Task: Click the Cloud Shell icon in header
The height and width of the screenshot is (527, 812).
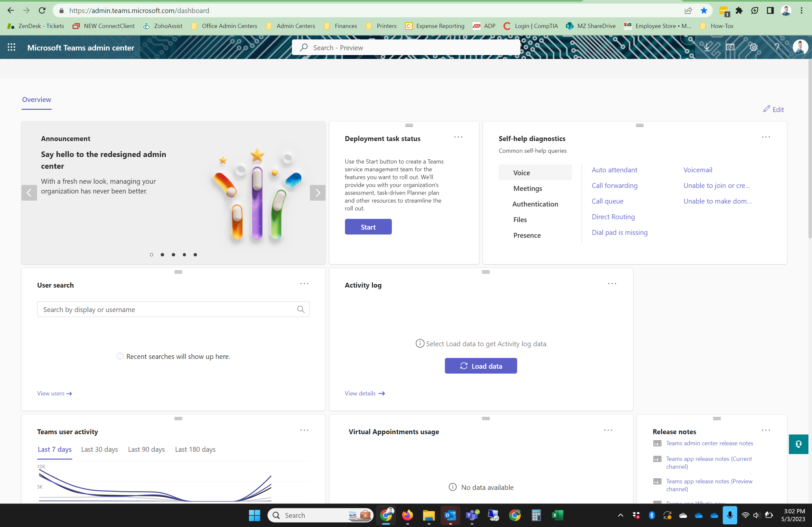Action: tap(730, 47)
